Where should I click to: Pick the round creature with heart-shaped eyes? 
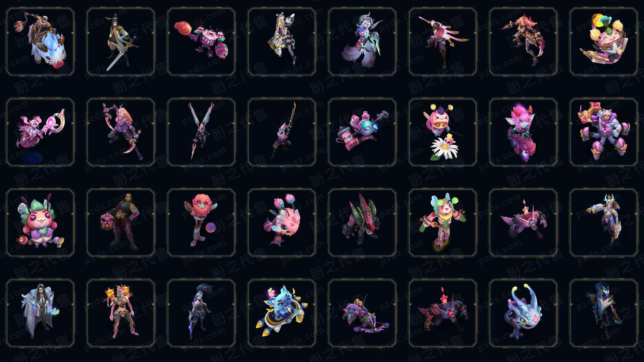[x=40, y=223]
